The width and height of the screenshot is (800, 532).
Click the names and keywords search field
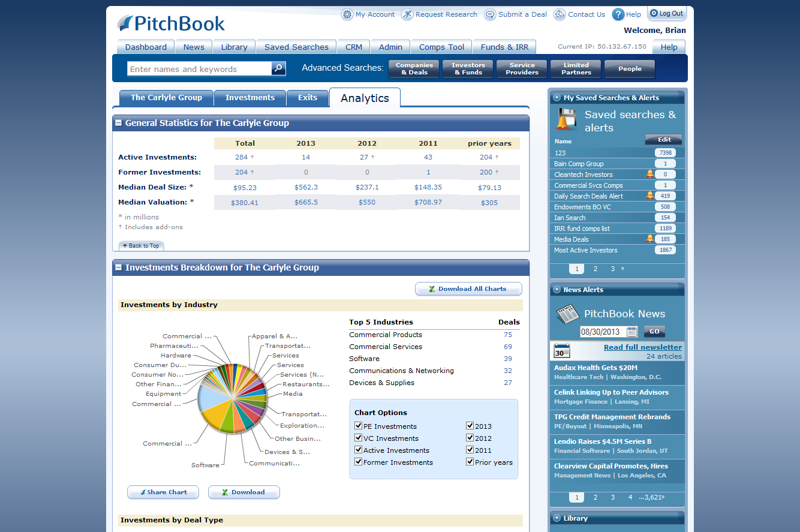200,69
